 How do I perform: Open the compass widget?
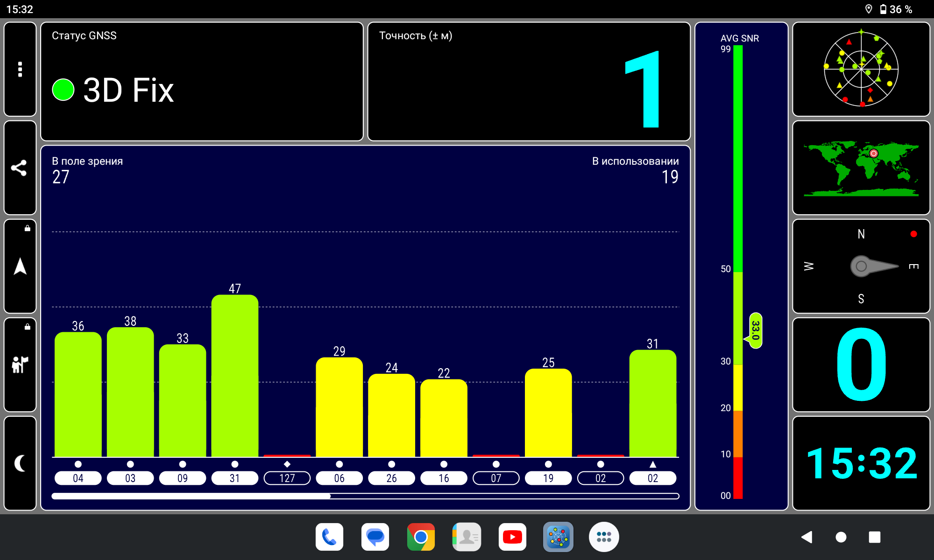click(861, 266)
